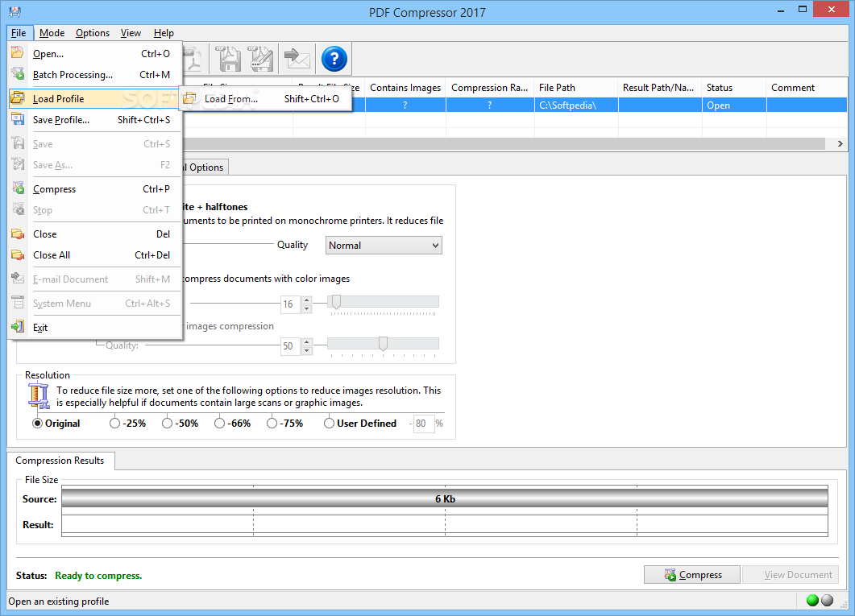Screen dimensions: 855x616
Task: Select the User Defined resolution option
Action: click(329, 424)
